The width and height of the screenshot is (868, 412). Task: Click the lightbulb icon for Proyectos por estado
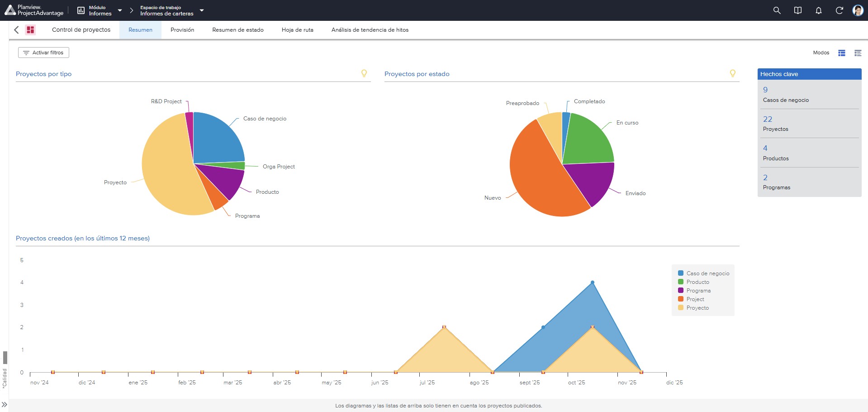pyautogui.click(x=733, y=73)
